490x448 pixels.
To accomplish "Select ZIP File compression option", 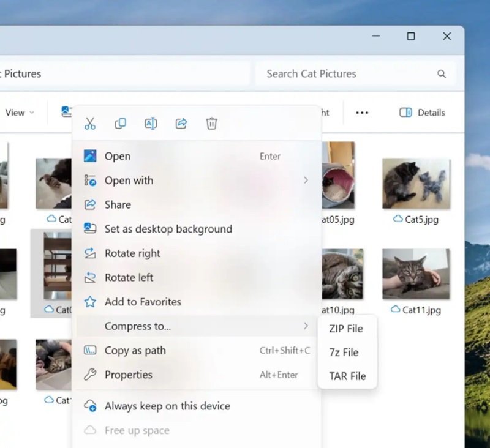I will coord(346,329).
